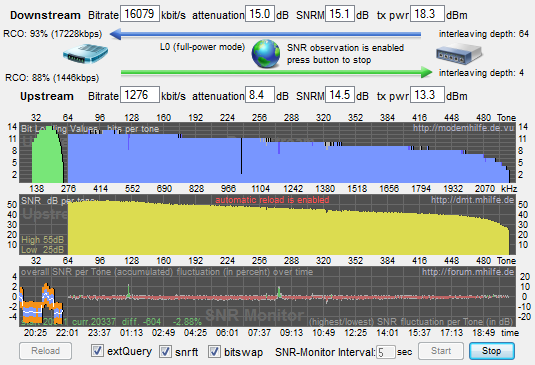Click 'L0 (full-power mode)' text
This screenshot has height=365, width=535.
pos(202,47)
